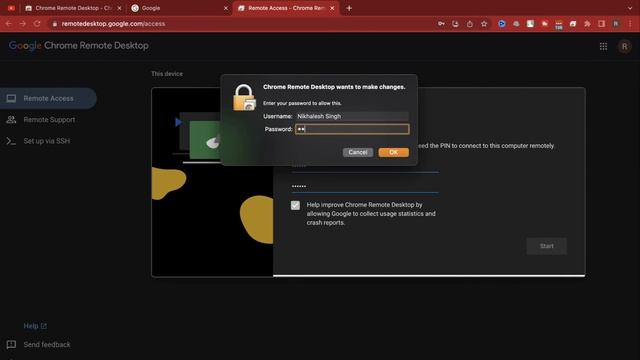
Task: Open Remote Access in sidebar
Action: click(48, 98)
